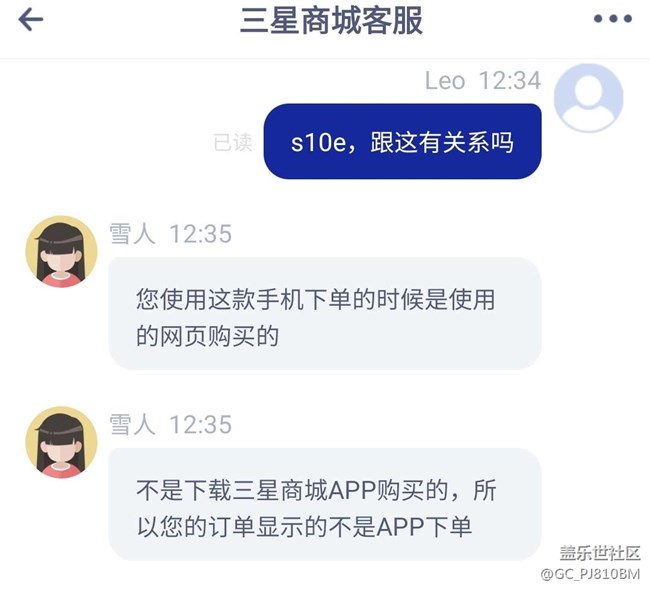Tap the @GC_PJ810BM handle
The height and width of the screenshot is (594, 650).
point(590,574)
